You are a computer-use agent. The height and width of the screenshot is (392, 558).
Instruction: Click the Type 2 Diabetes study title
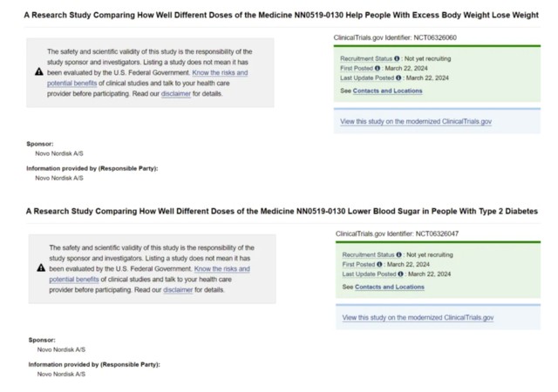[x=282, y=212]
